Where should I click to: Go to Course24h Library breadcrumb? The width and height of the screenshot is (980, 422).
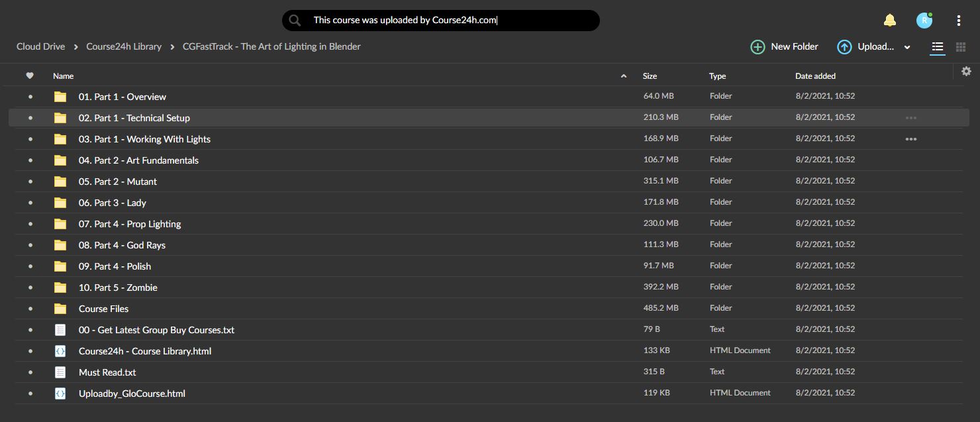coord(124,46)
